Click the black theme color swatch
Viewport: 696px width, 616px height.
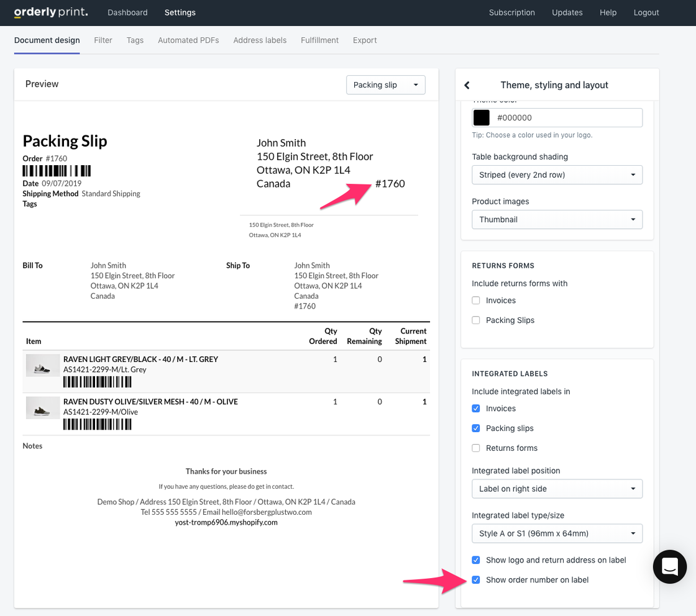point(481,117)
